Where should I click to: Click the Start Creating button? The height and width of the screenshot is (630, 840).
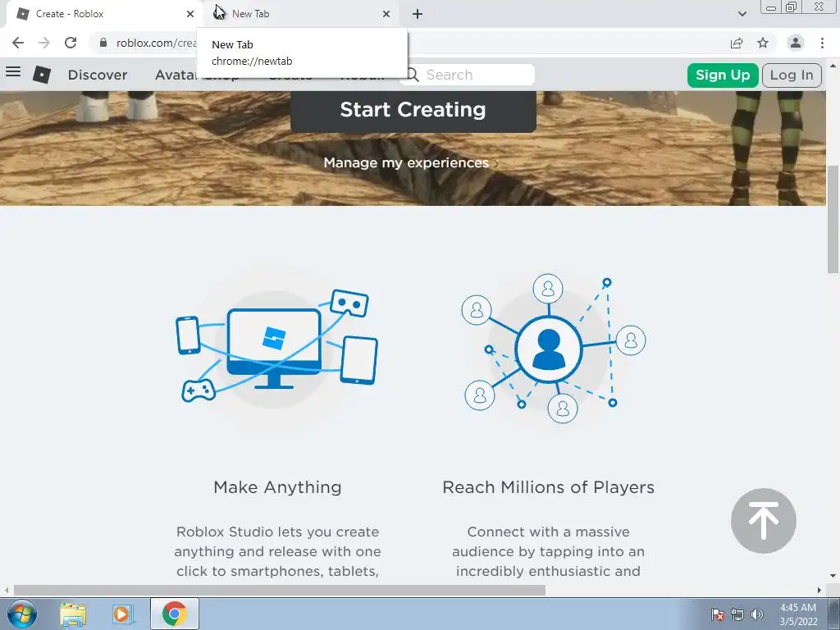pyautogui.click(x=413, y=111)
